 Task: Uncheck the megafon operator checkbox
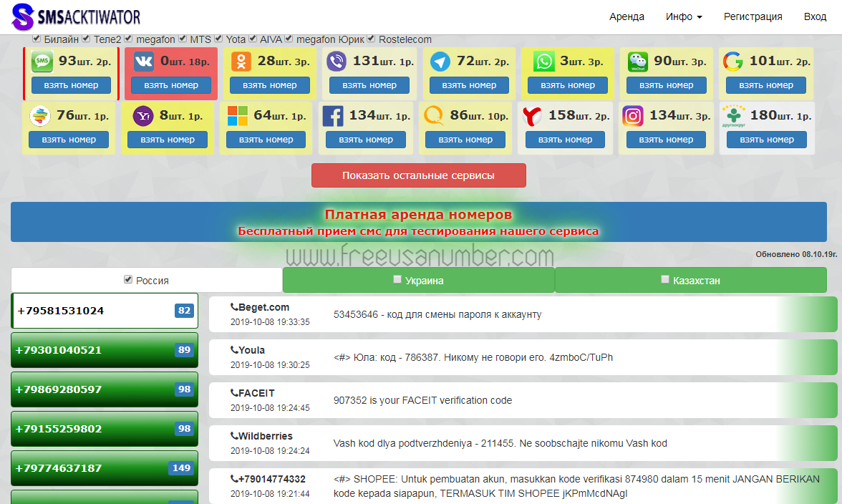click(x=128, y=39)
